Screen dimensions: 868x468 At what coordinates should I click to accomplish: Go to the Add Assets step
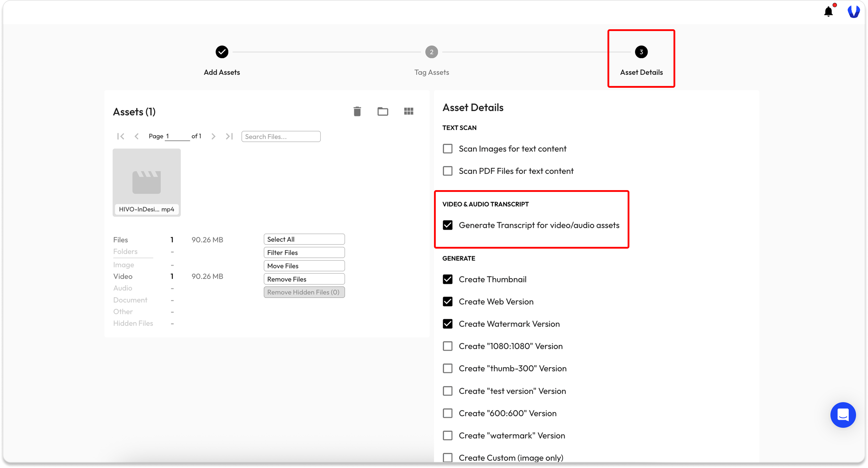pyautogui.click(x=222, y=52)
